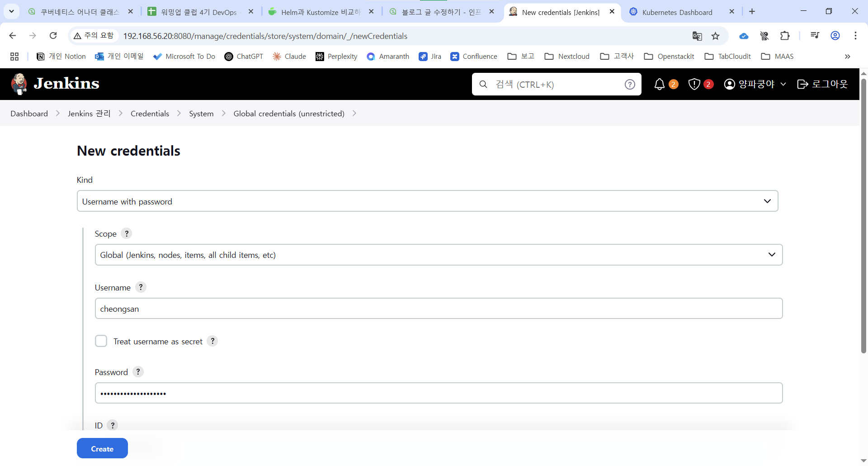Switch to 쿠버네티스 어나더 클래스 tab
The width and height of the screenshot is (868, 466).
[80, 12]
